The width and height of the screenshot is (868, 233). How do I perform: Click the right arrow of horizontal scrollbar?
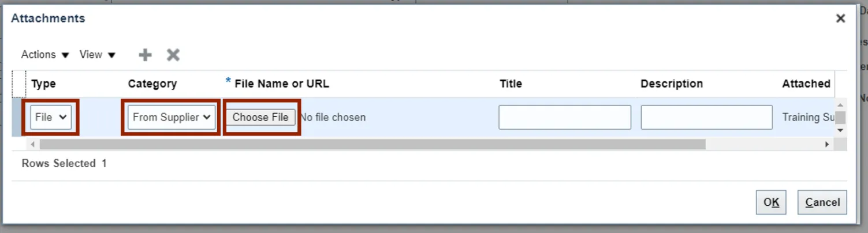click(827, 144)
